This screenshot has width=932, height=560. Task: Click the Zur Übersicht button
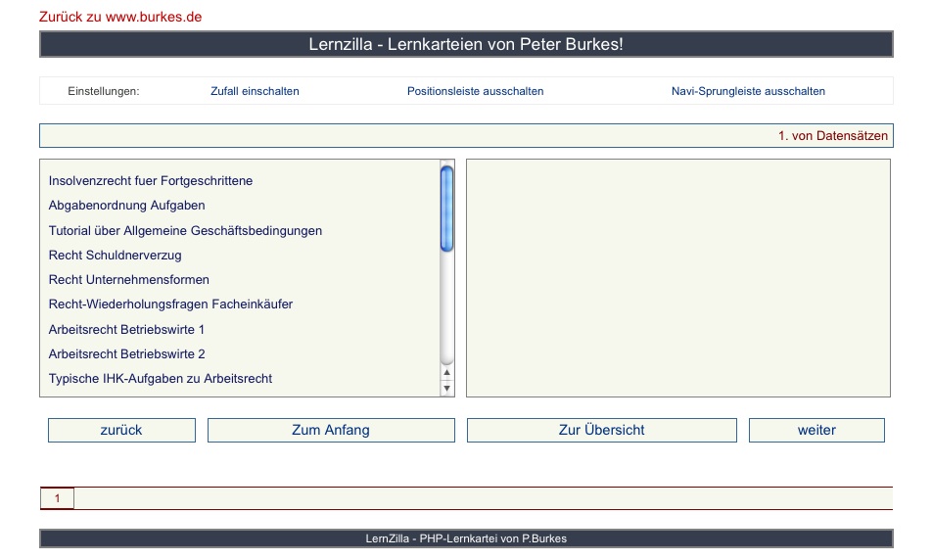(x=601, y=431)
